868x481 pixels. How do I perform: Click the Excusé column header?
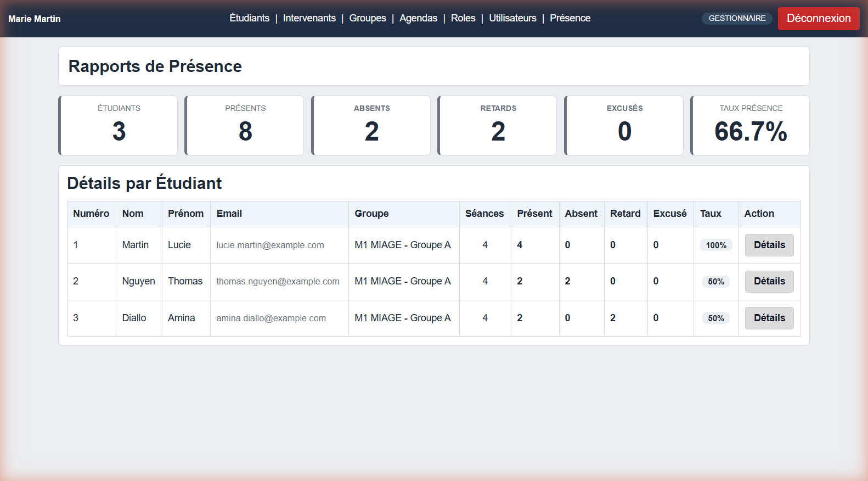pyautogui.click(x=670, y=214)
